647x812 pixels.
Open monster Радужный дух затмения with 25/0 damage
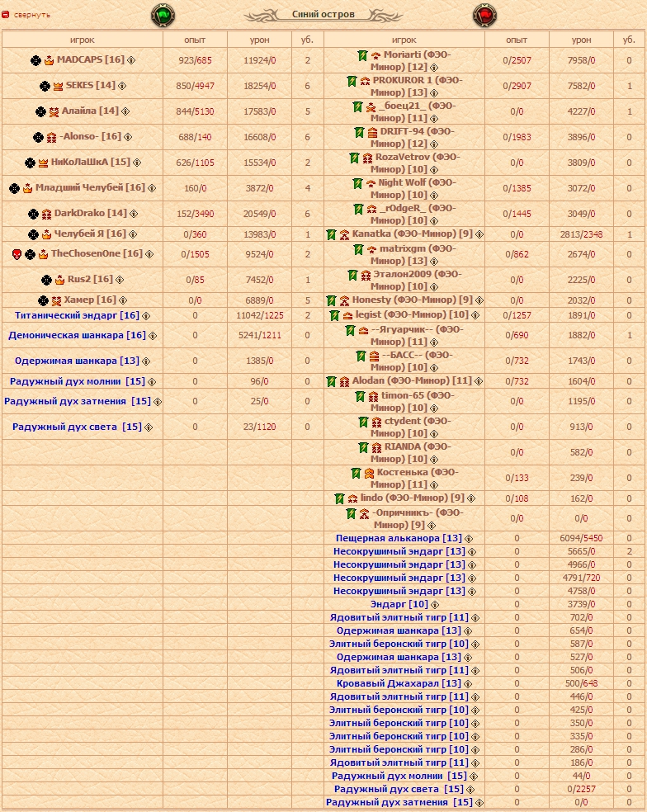(x=78, y=401)
